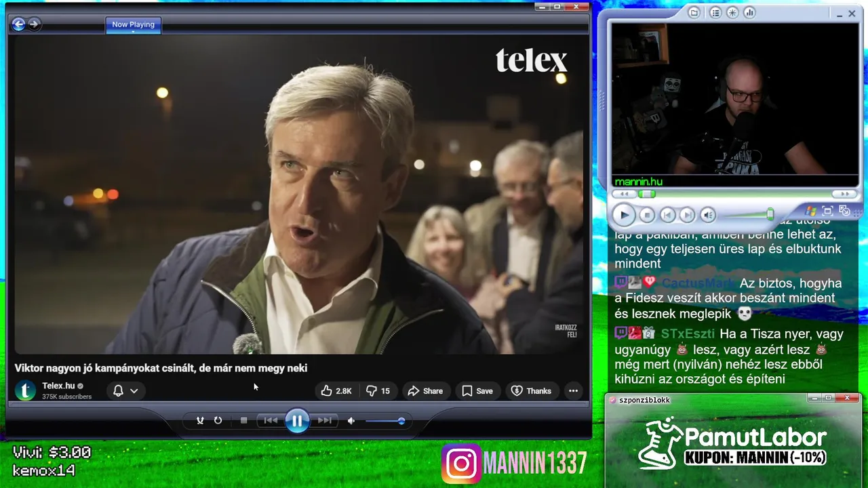Open the folder icon in webcam player

point(694,12)
